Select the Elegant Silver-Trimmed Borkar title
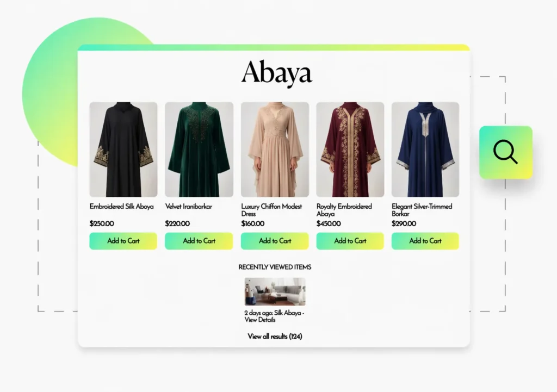557x392 pixels. point(422,210)
